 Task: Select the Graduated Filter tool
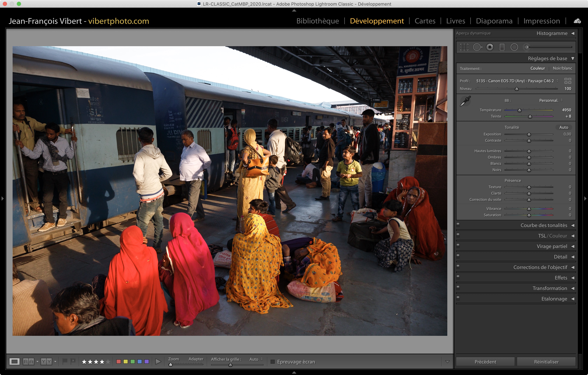coord(502,47)
